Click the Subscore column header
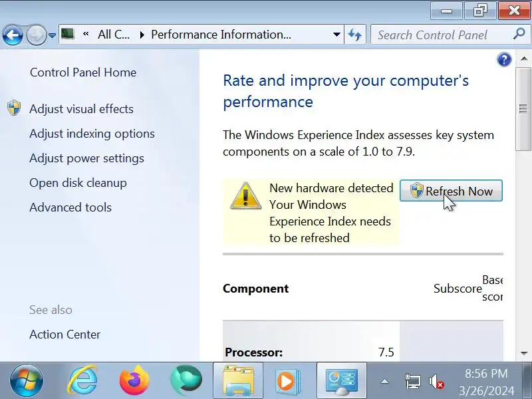Viewport: 532px width, 399px height. click(458, 289)
